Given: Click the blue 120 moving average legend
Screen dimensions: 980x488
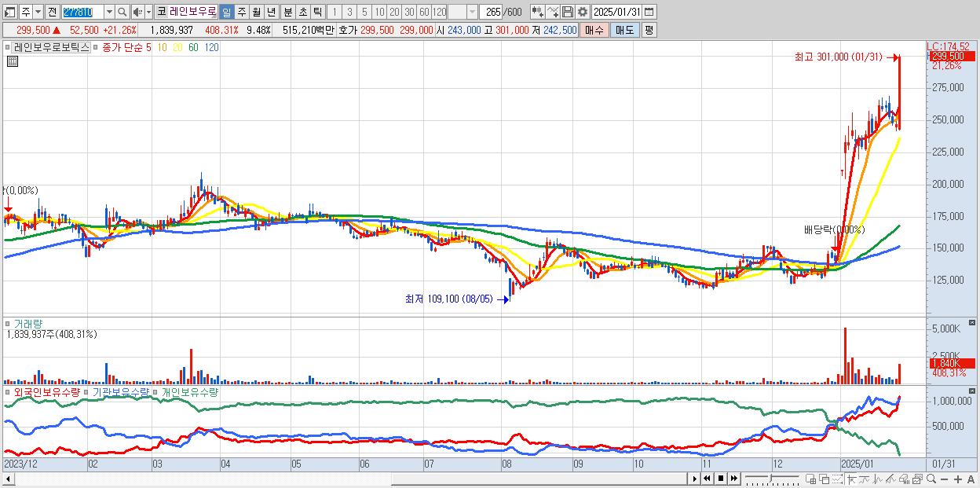Looking at the screenshot, I should tap(211, 47).
